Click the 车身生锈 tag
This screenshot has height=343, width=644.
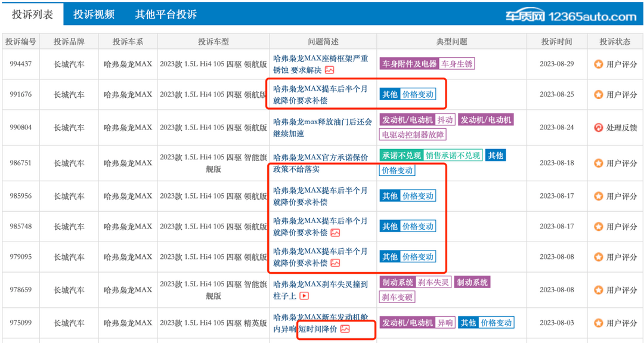pyautogui.click(x=457, y=64)
